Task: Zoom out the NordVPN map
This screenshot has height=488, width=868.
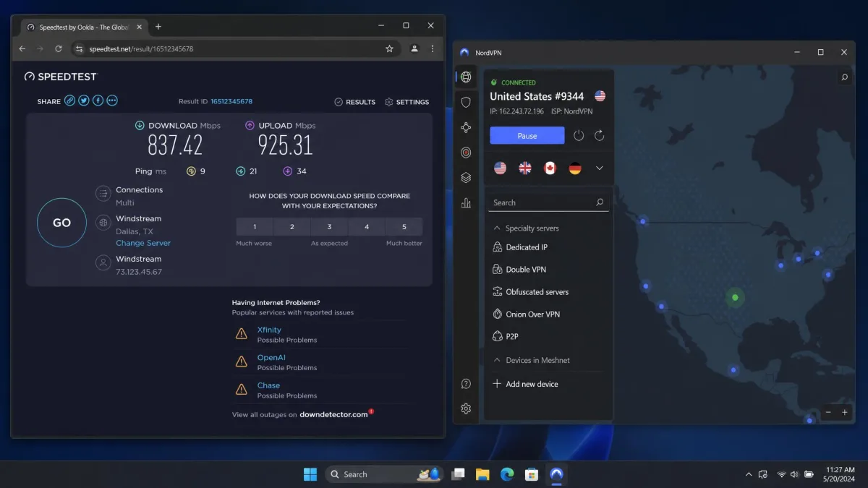Action: pos(828,412)
